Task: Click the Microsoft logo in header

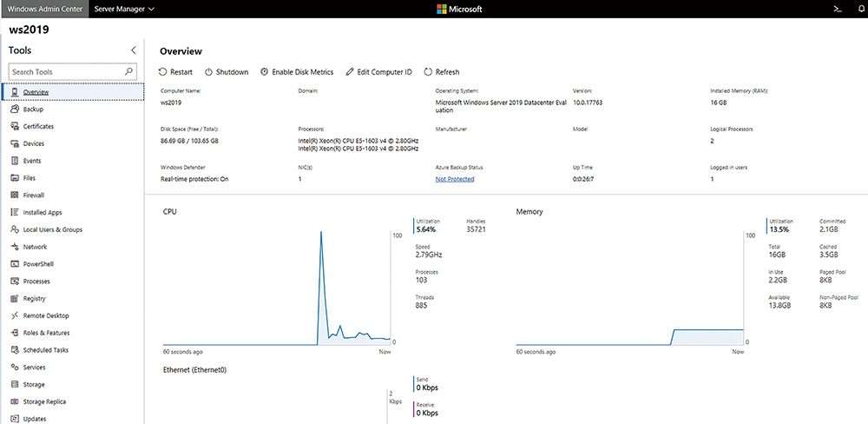Action: [x=459, y=9]
